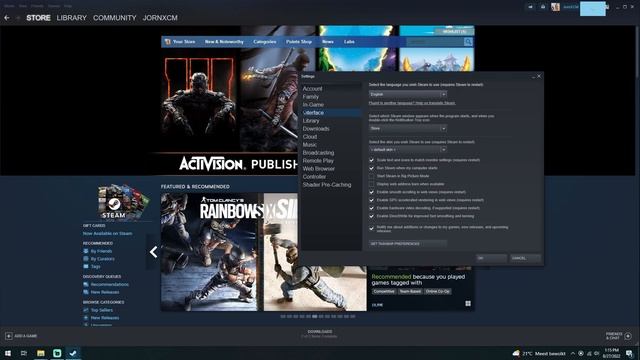Click the Steam icon in the taskbar
Viewport: 640px width, 360px height.
click(73, 353)
